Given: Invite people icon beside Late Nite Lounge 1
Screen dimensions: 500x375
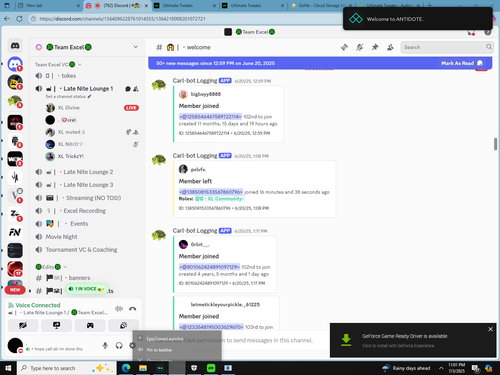Looking at the screenshot, I should click(x=136, y=89).
